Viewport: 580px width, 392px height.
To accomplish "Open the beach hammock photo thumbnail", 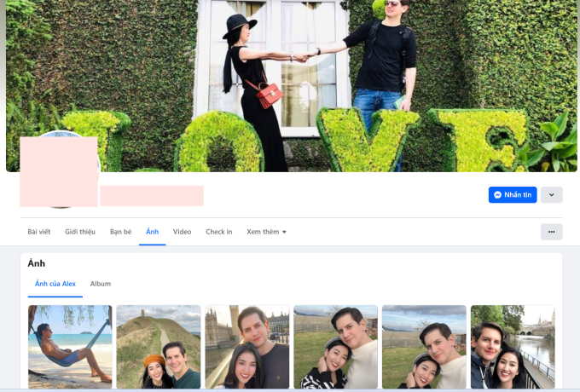I will pyautogui.click(x=70, y=346).
